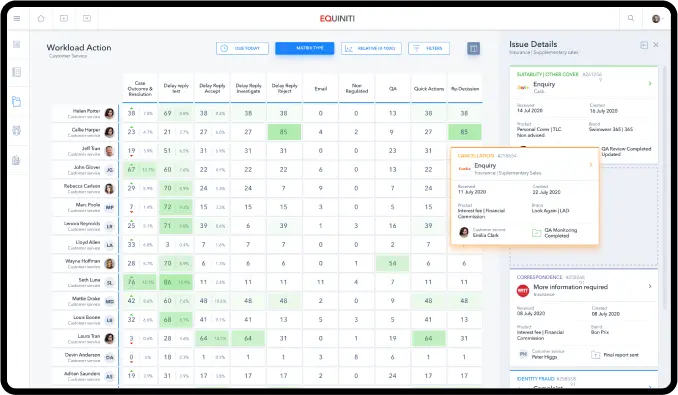The image size is (678, 395).
Task: Toggle the Relative to Total view
Action: coord(371,48)
